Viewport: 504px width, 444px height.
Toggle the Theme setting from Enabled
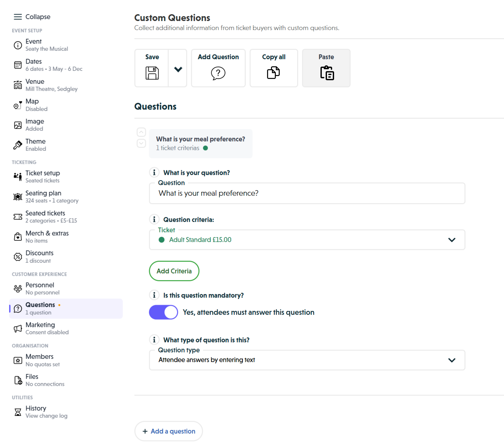click(35, 144)
